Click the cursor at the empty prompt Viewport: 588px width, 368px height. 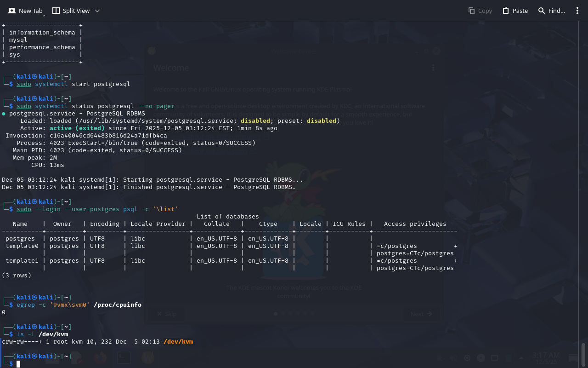tap(18, 364)
